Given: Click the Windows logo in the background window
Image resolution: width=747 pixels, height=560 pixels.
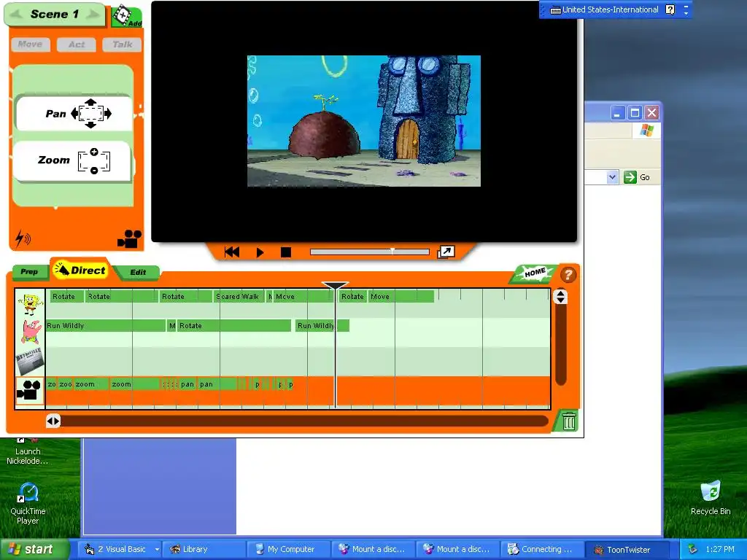Looking at the screenshot, I should pyautogui.click(x=646, y=130).
